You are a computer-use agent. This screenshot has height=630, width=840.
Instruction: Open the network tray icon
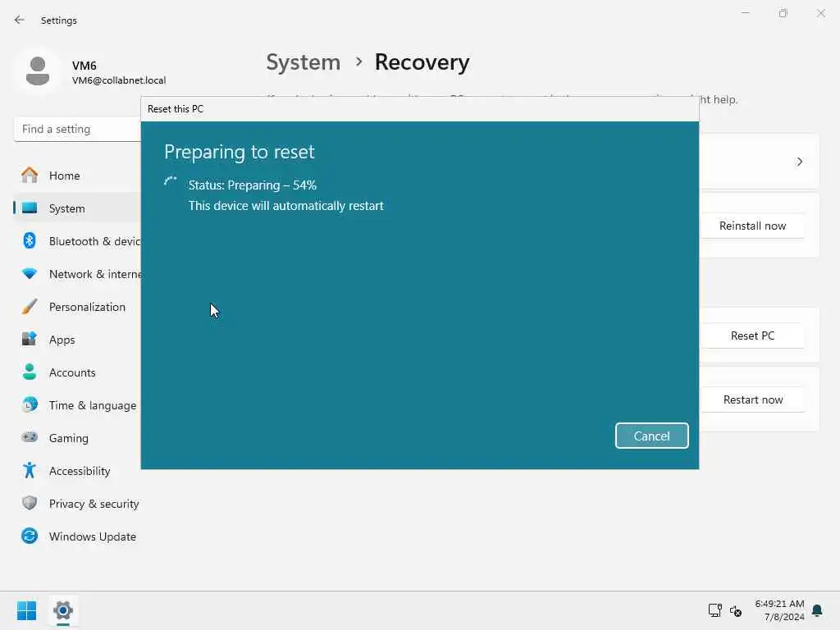tap(714, 610)
